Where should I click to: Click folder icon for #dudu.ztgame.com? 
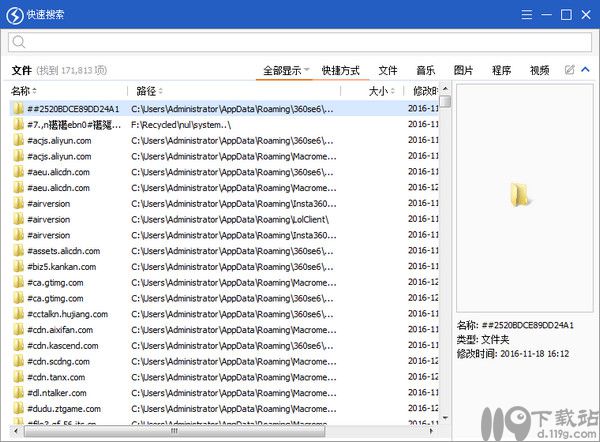[x=18, y=409]
